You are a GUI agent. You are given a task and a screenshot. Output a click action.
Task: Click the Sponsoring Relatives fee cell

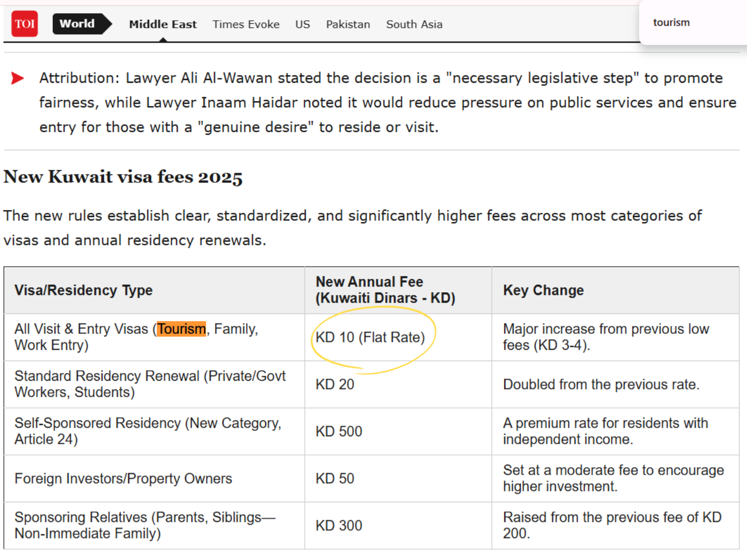[338, 525]
